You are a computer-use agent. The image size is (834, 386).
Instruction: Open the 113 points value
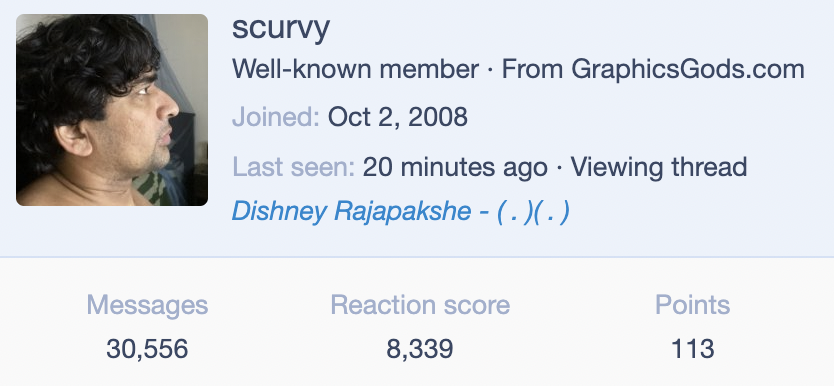[693, 349]
